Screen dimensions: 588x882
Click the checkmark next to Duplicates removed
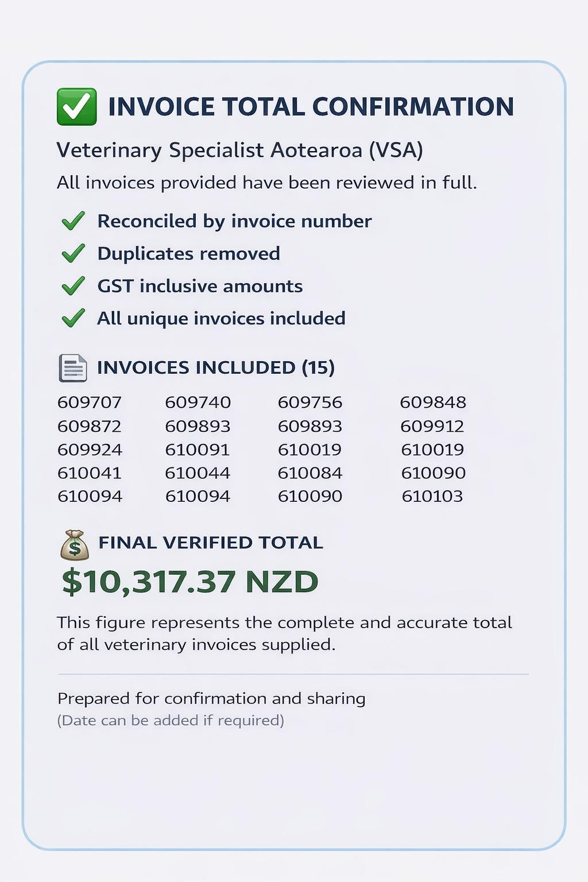click(x=73, y=253)
